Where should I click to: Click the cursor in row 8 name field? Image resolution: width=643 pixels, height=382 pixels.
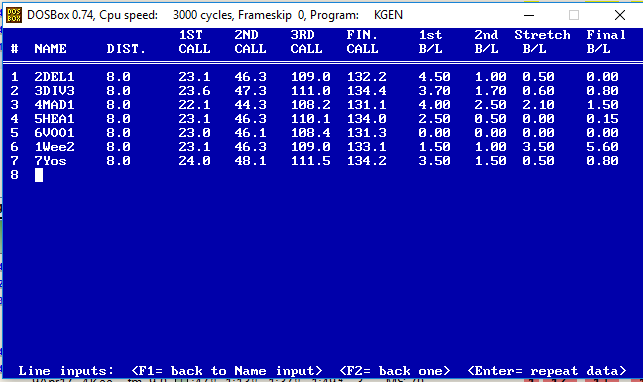(39, 175)
